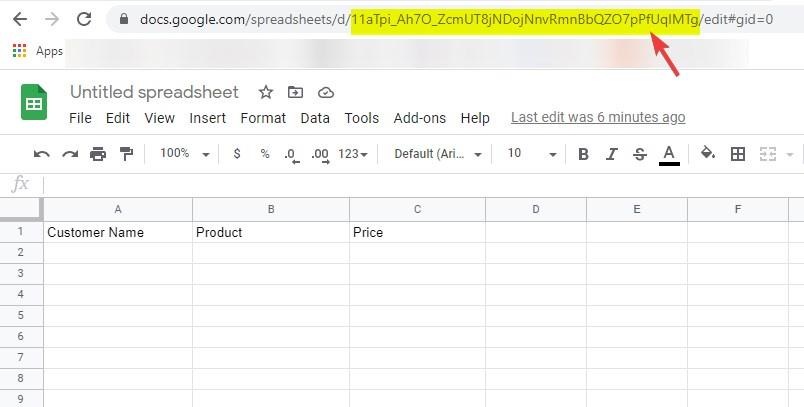
Task: Open the Add-ons menu
Action: 419,118
